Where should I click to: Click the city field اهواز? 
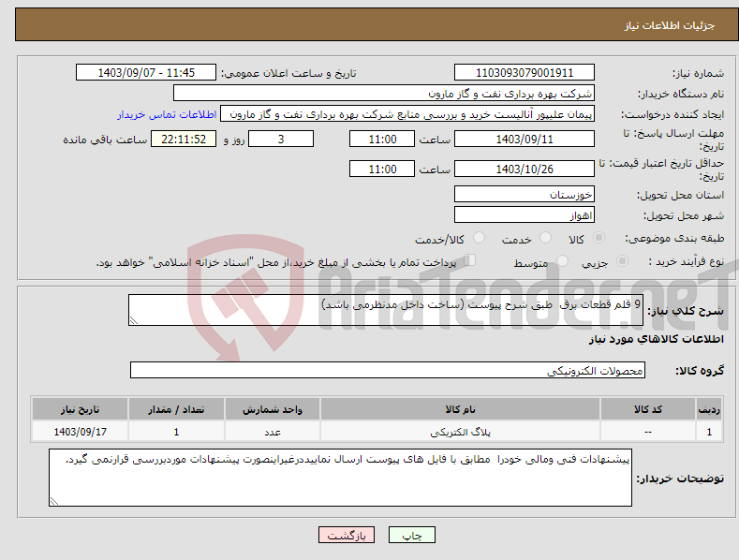coord(525,215)
